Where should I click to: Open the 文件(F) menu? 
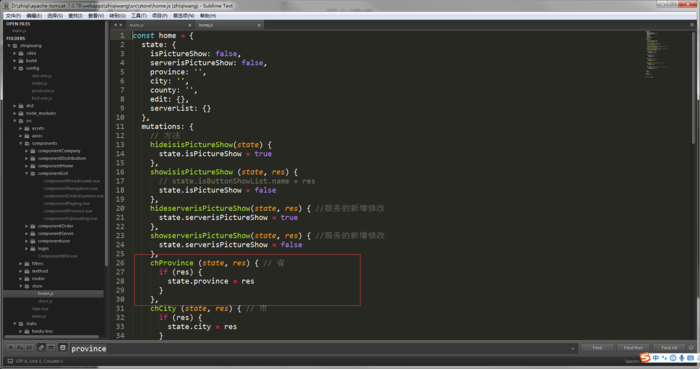[13, 16]
